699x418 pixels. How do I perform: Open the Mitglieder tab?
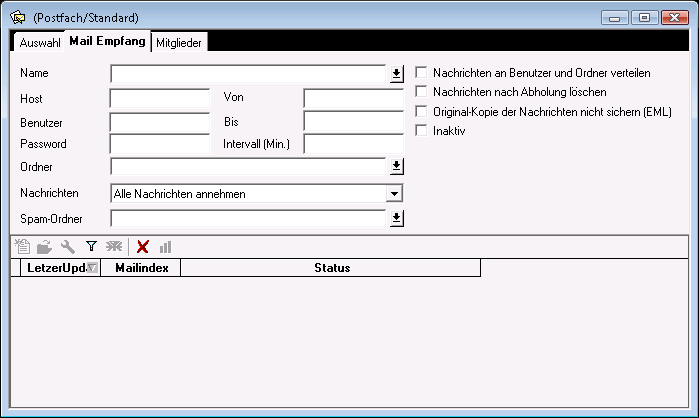179,43
